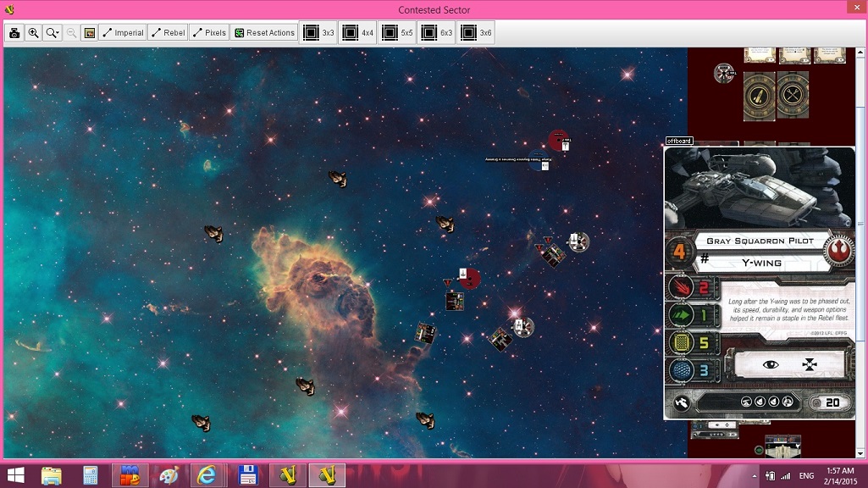Select the Pixels measuring tool
Image resolution: width=868 pixels, height=488 pixels.
tap(209, 33)
